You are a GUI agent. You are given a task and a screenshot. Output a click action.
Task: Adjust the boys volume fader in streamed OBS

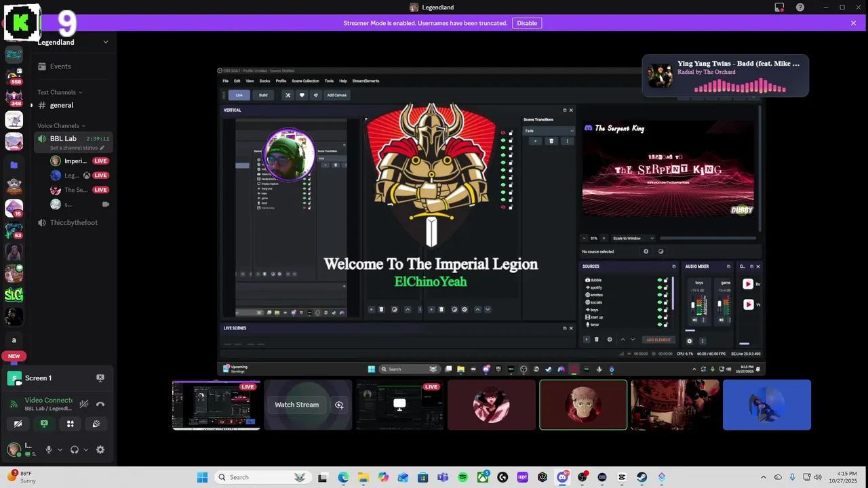693,305
